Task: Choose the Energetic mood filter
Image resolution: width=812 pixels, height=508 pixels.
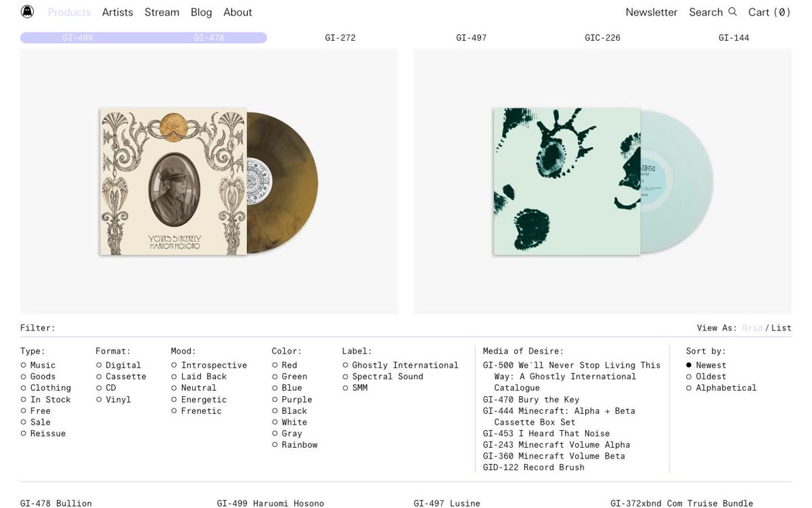Action: pos(199,400)
